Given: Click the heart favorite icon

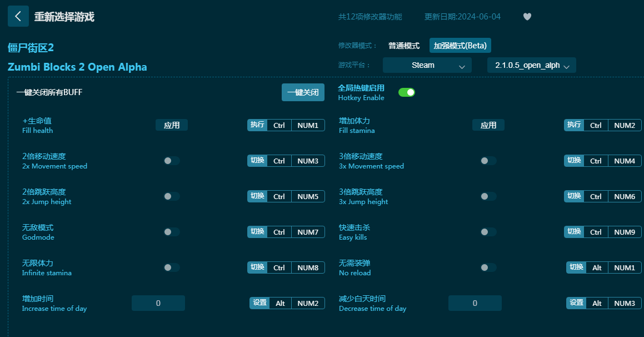Looking at the screenshot, I should click(527, 17).
